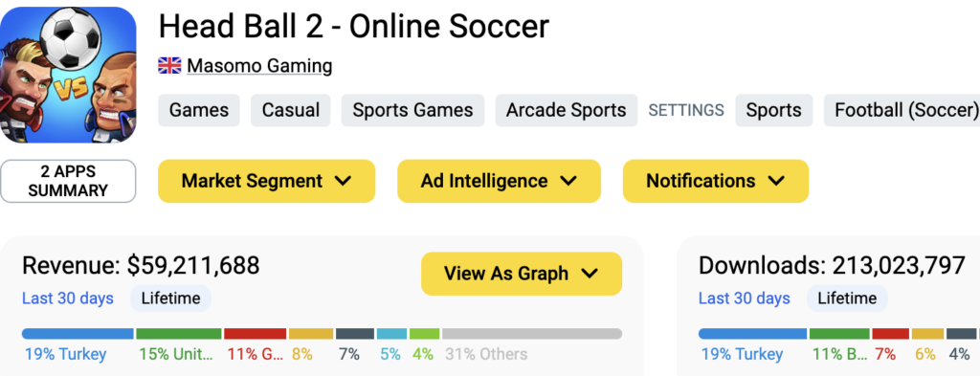980x376 pixels.
Task: Switch Revenue to Last 30 days
Action: coord(68,299)
